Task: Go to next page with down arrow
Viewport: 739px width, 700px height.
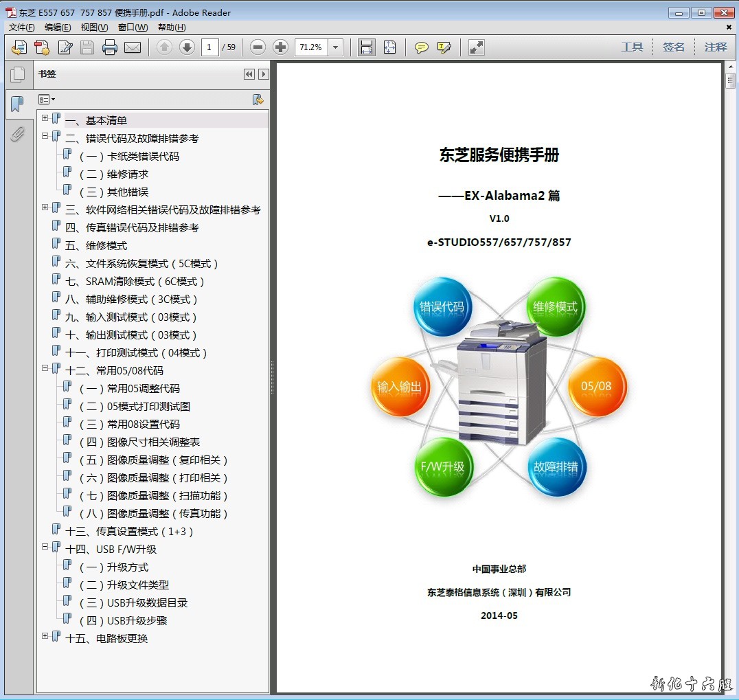Action: tap(187, 47)
